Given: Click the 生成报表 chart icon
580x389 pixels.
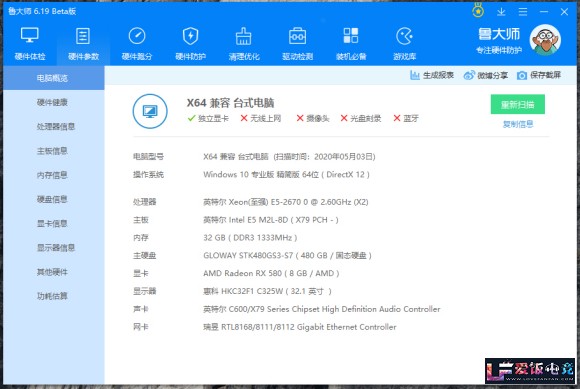Looking at the screenshot, I should point(415,75).
